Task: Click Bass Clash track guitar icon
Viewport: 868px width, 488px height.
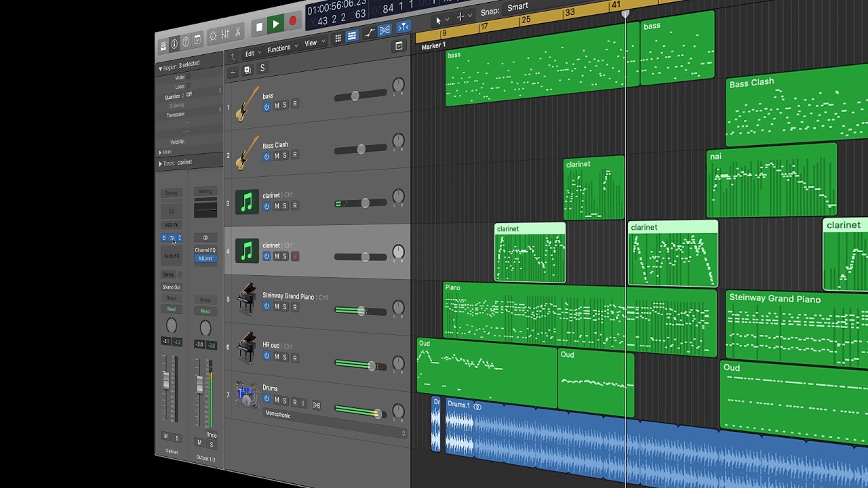Action: click(x=248, y=152)
